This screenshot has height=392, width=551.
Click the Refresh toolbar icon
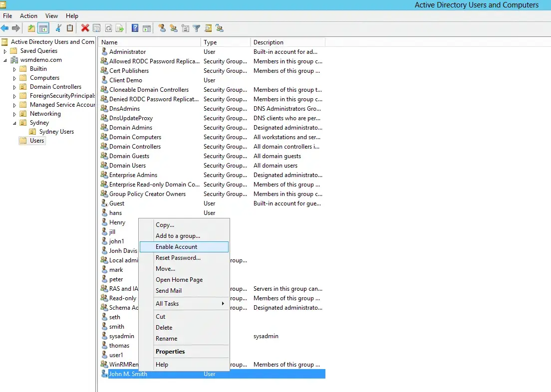(109, 28)
